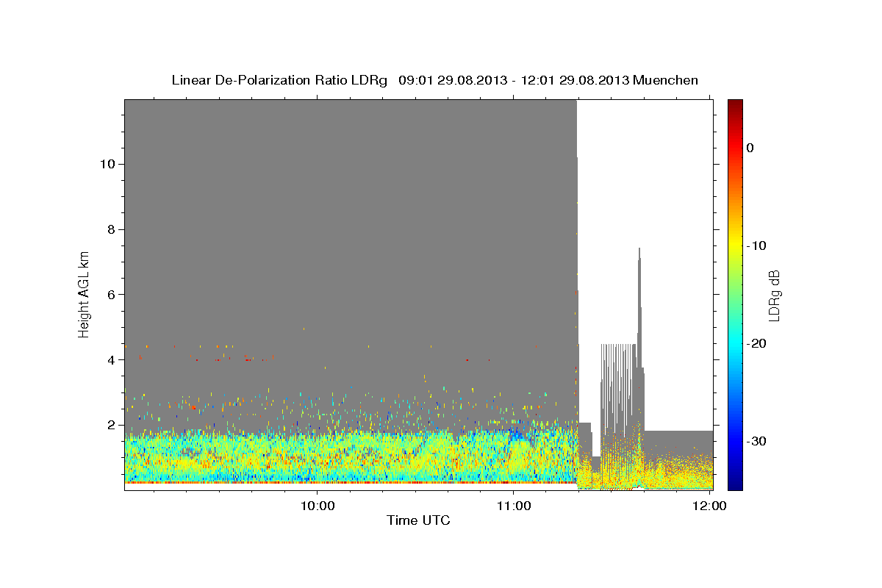Click the 11:00 time tick label
This screenshot has width=882, height=588.
[514, 506]
